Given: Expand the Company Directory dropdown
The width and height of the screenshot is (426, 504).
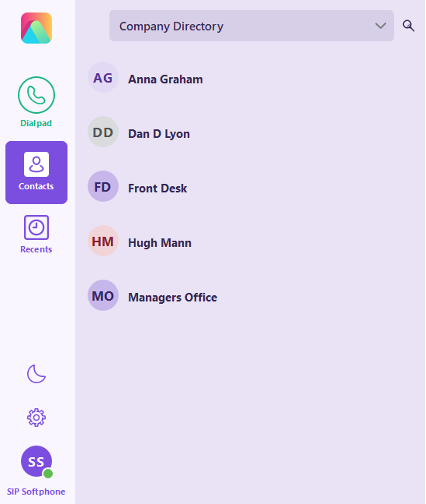Looking at the screenshot, I should 251,26.
